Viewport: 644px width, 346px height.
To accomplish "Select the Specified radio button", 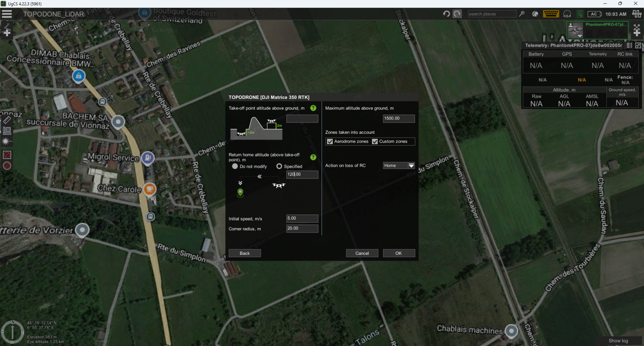I will tap(279, 166).
